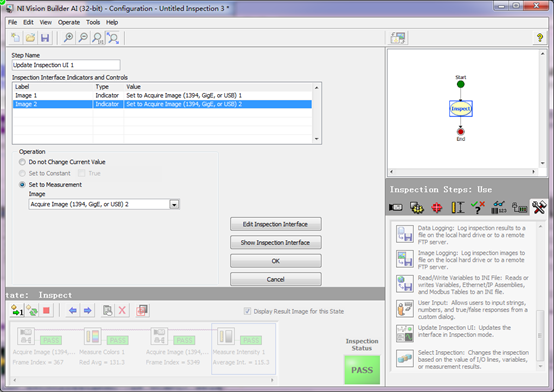554x392 pixels.
Task: Open the Operate menu
Action: pyautogui.click(x=69, y=22)
